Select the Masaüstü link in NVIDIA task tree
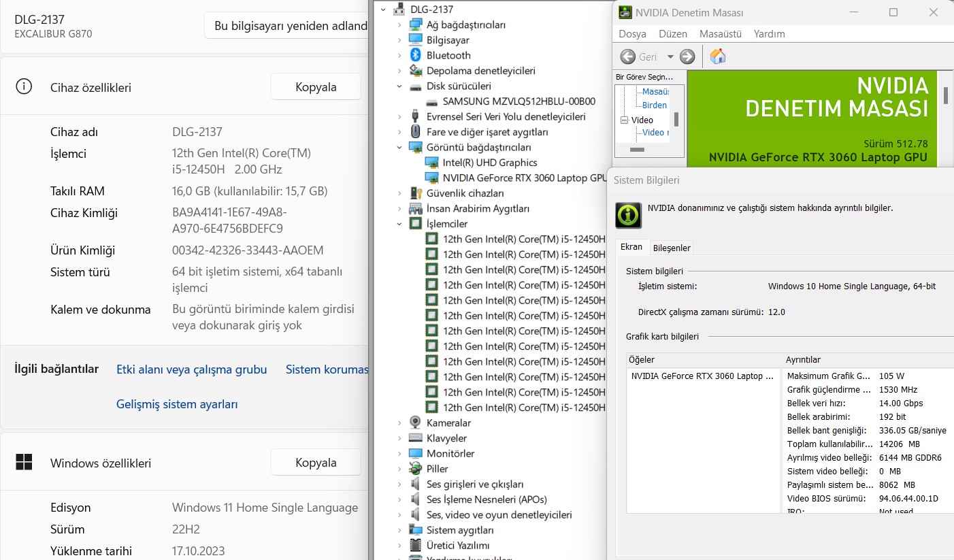This screenshot has width=954, height=560. [656, 91]
